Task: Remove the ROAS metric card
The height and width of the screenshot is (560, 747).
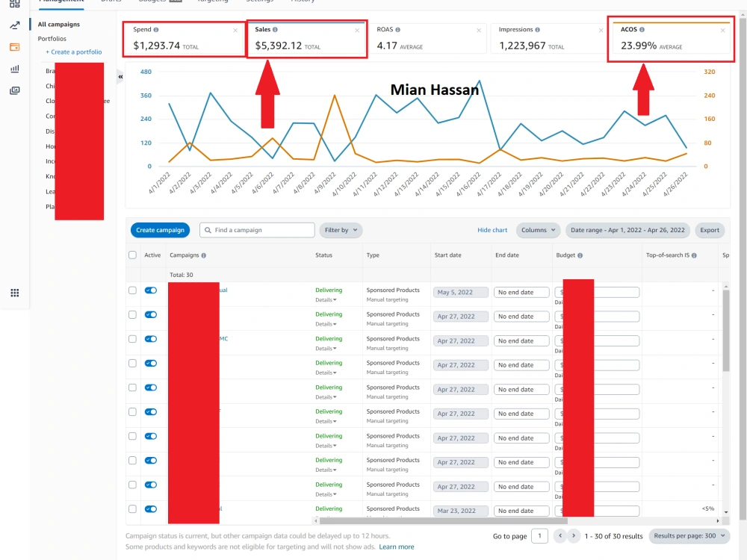Action: [x=479, y=31]
